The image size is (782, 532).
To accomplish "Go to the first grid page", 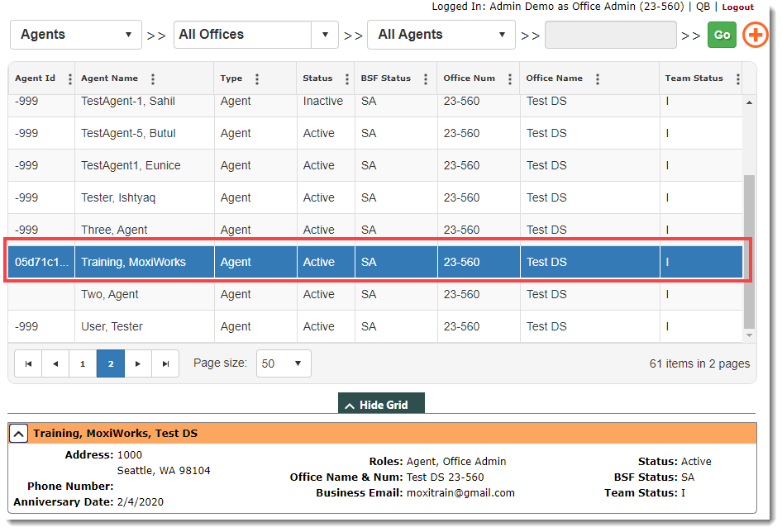I will pos(28,363).
